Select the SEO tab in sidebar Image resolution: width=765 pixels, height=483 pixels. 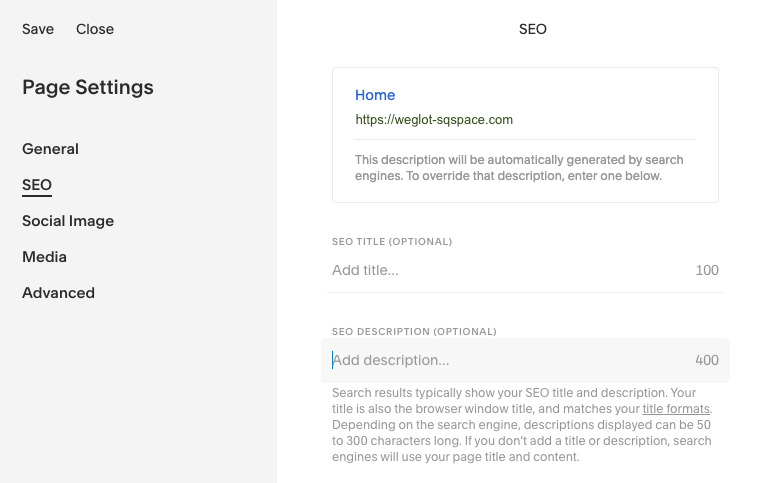tap(37, 185)
